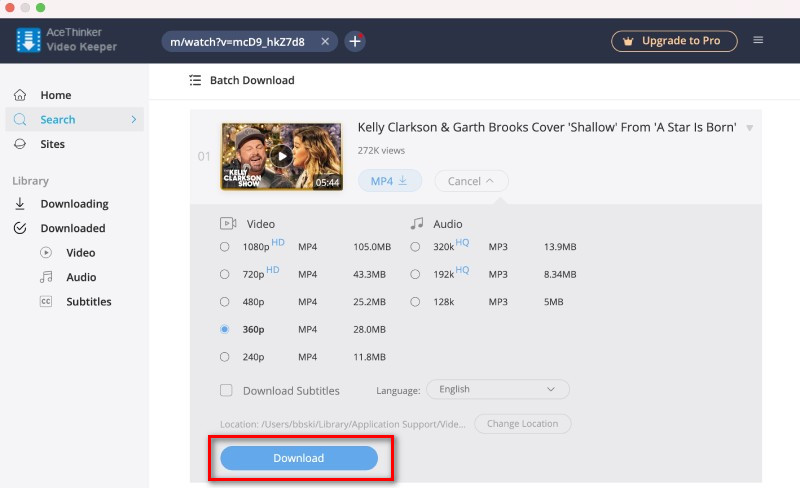Open the Subtitles library category
This screenshot has height=488, width=800.
(89, 302)
